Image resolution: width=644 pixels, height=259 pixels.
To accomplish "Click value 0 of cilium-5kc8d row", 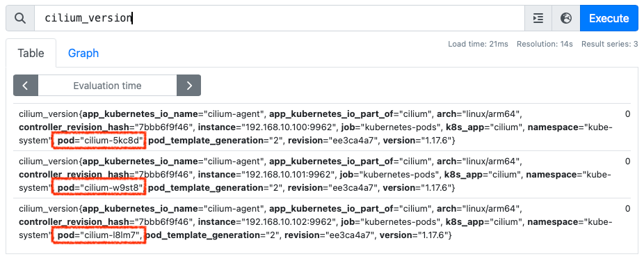I will (627, 114).
